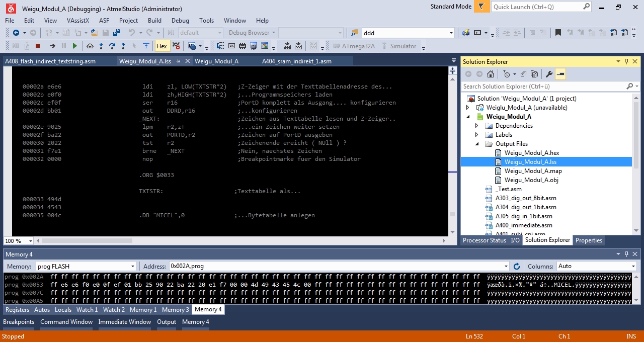The width and height of the screenshot is (644, 342).
Task: Open the 100 % zoom dropdown
Action: [x=31, y=241]
